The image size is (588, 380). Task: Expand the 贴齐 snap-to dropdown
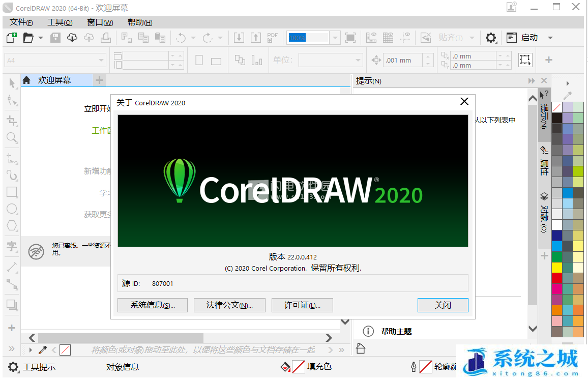(x=472, y=38)
